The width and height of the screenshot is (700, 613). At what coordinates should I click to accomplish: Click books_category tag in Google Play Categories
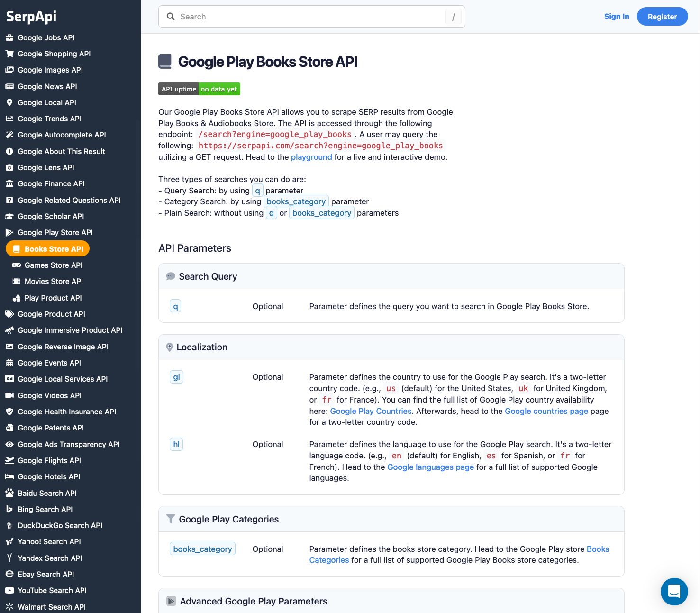(x=202, y=549)
